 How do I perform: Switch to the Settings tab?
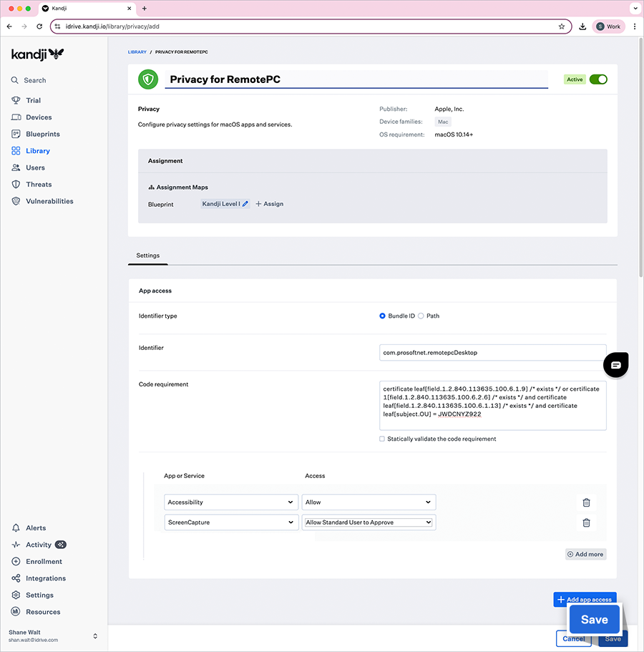(x=148, y=256)
